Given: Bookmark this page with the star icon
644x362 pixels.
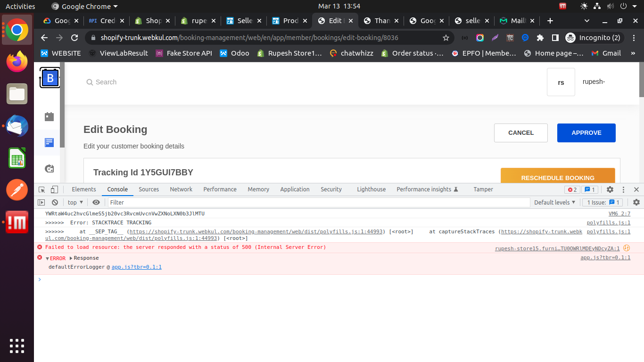Looking at the screenshot, I should pos(446,38).
